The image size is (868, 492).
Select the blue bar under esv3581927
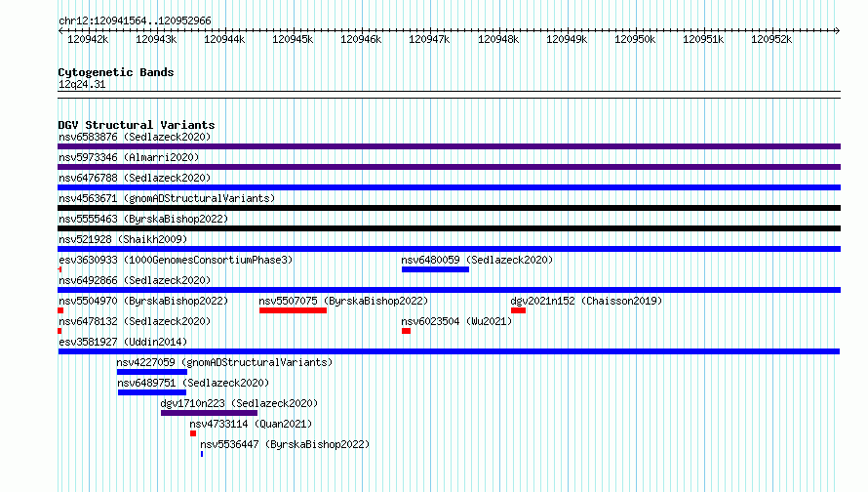(x=449, y=351)
